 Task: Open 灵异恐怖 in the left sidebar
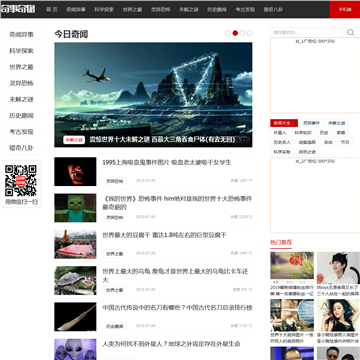point(22,83)
